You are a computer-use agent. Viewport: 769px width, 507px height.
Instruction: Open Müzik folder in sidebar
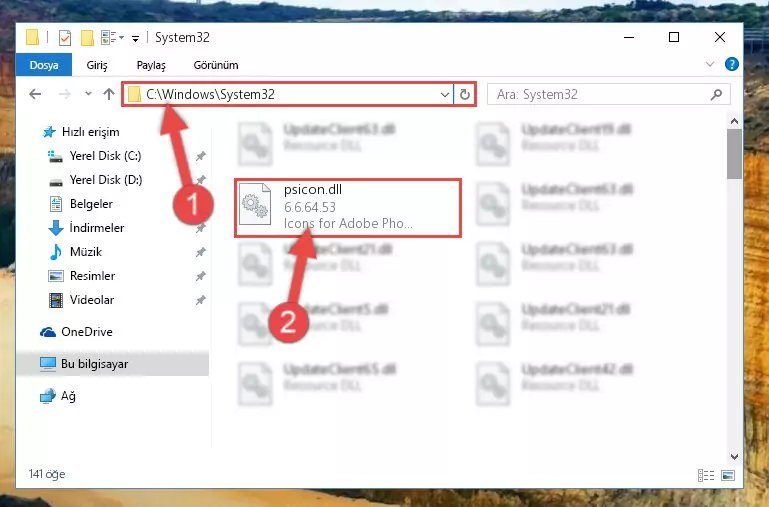point(85,252)
